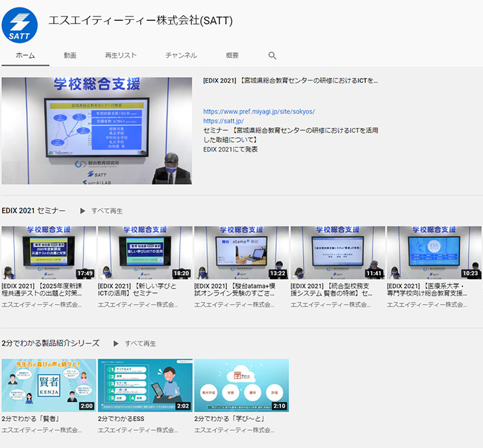Open 2分でわかる製品紹介シリーズ playlist heading

coord(50,343)
